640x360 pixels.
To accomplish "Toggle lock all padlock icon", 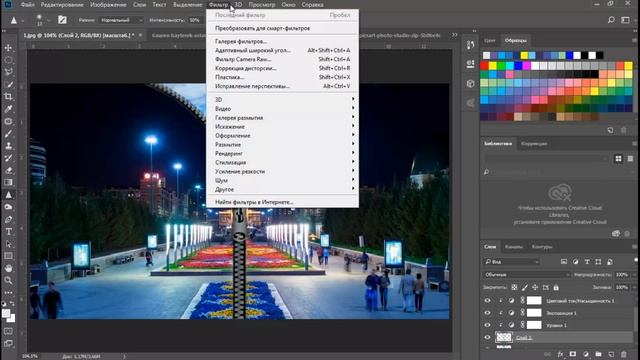I will (x=556, y=287).
